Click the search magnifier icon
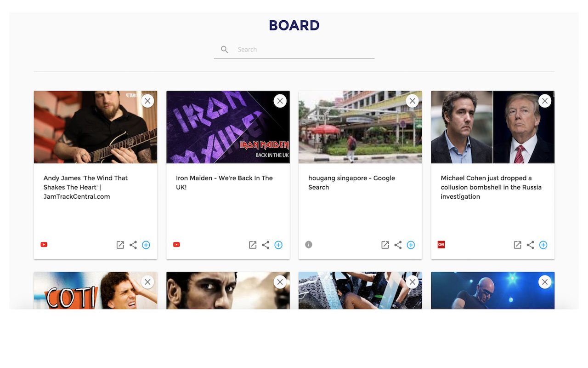The image size is (588, 368). pos(224,49)
